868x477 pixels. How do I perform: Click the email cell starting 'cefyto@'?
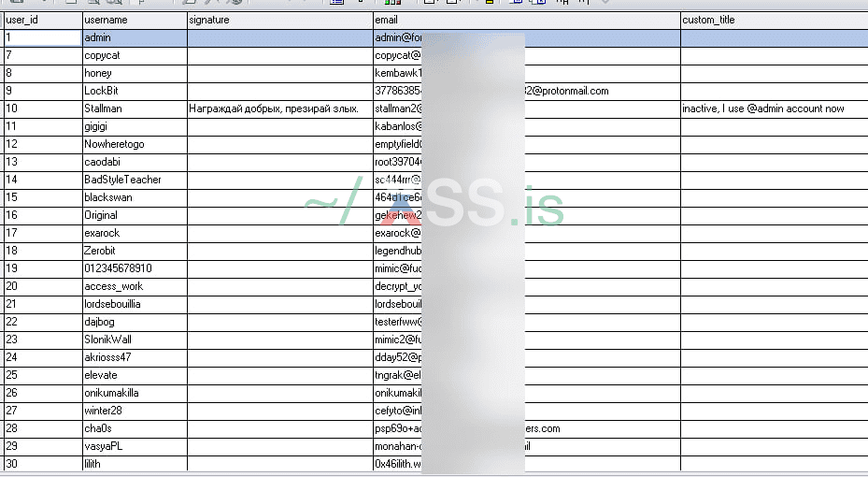point(527,411)
